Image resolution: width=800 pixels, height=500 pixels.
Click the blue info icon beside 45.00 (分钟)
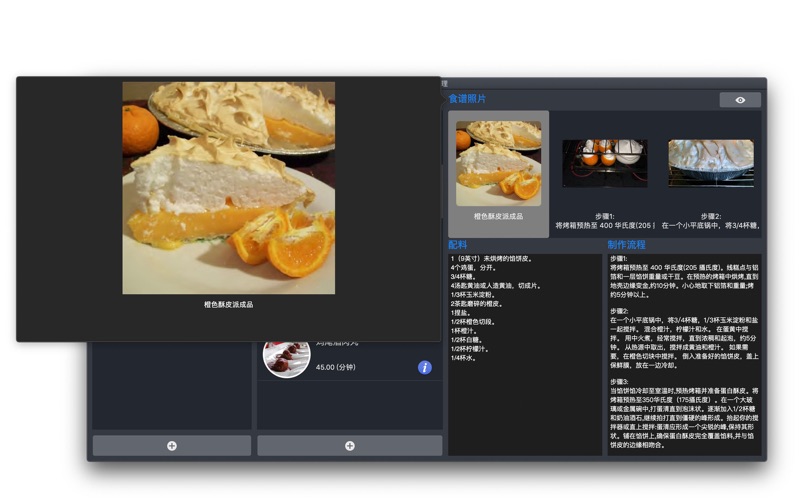(x=424, y=368)
